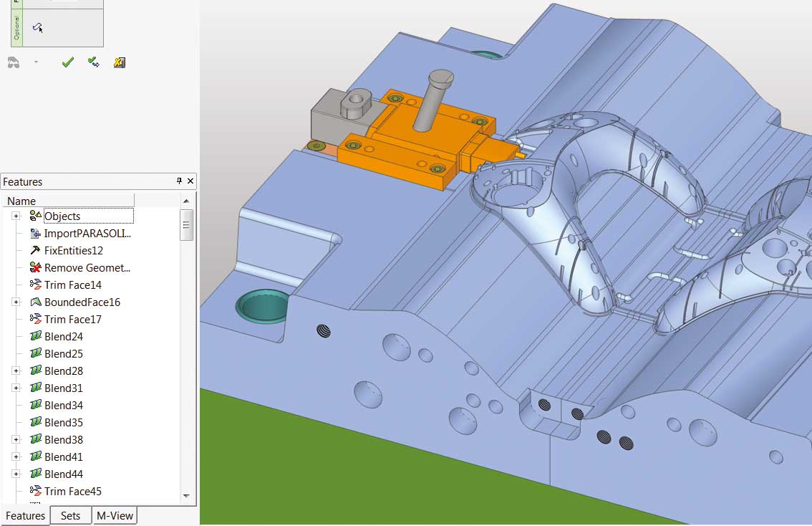This screenshot has width=812, height=526.
Task: Click the Preview glasses icon
Action: (x=14, y=62)
